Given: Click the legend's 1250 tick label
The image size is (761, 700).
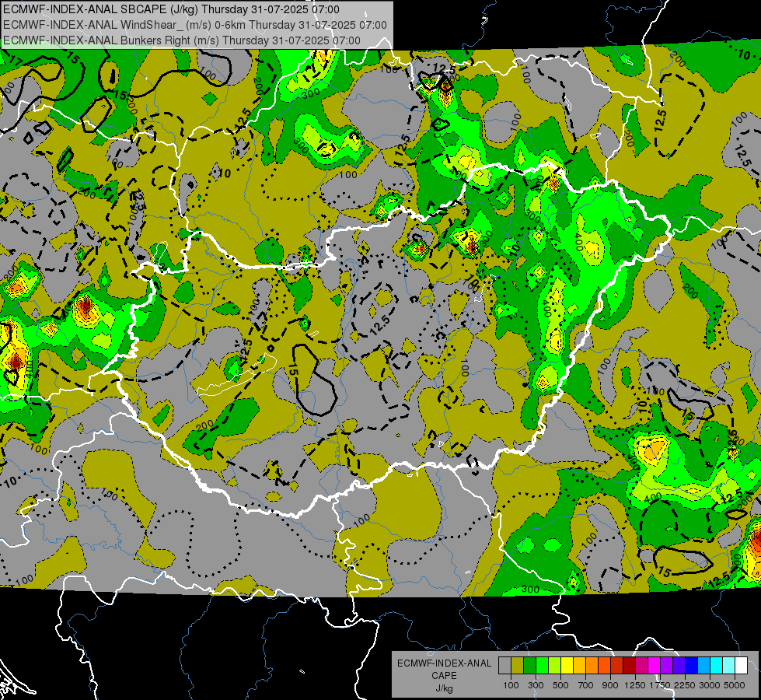Looking at the screenshot, I should point(635,685).
